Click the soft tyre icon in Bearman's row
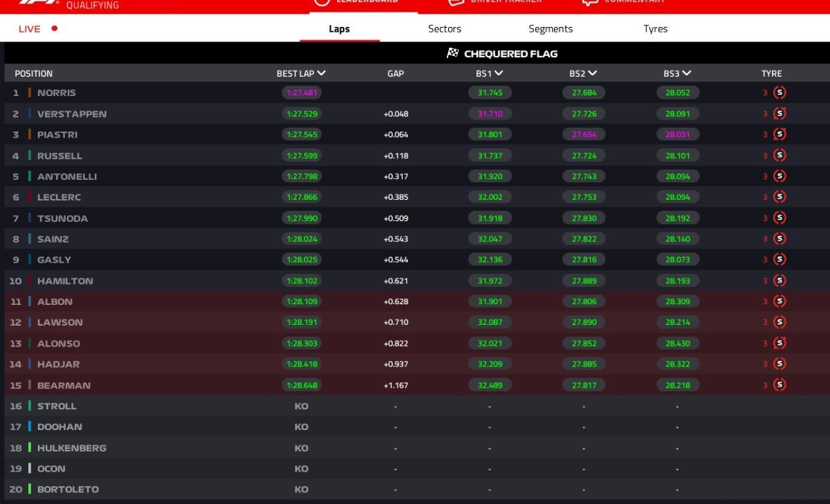Image resolution: width=830 pixels, height=504 pixels. pyautogui.click(x=780, y=385)
